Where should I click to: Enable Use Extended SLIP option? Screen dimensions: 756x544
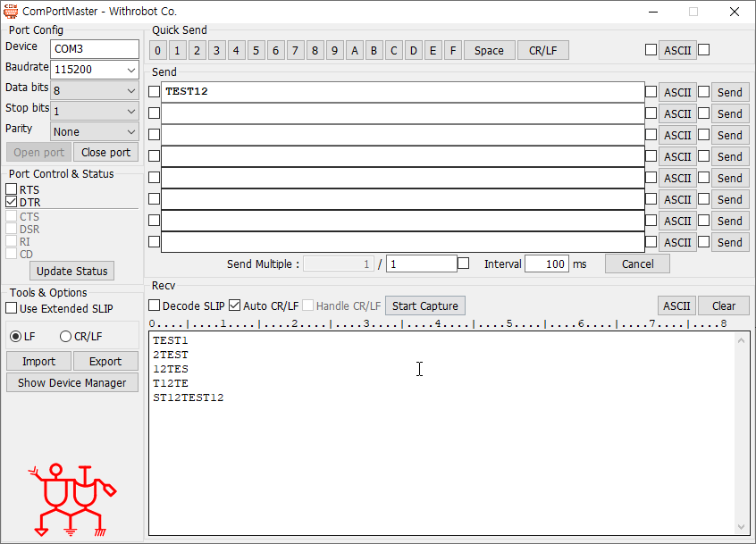pyautogui.click(x=12, y=308)
